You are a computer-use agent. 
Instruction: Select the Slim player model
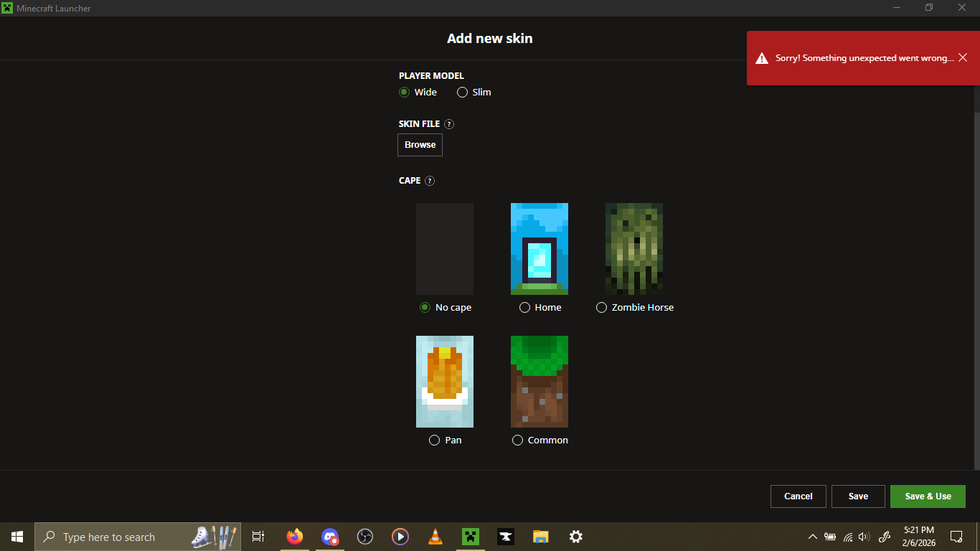463,92
